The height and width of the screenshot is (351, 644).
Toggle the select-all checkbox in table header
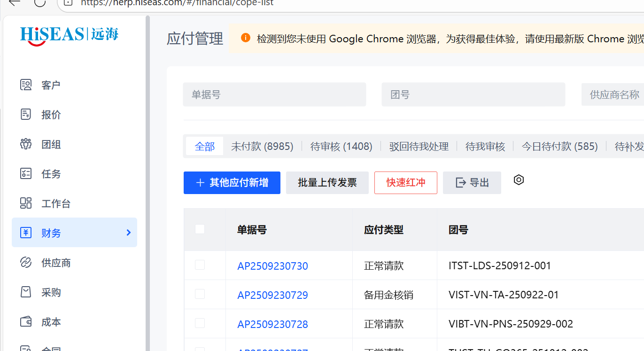(200, 229)
